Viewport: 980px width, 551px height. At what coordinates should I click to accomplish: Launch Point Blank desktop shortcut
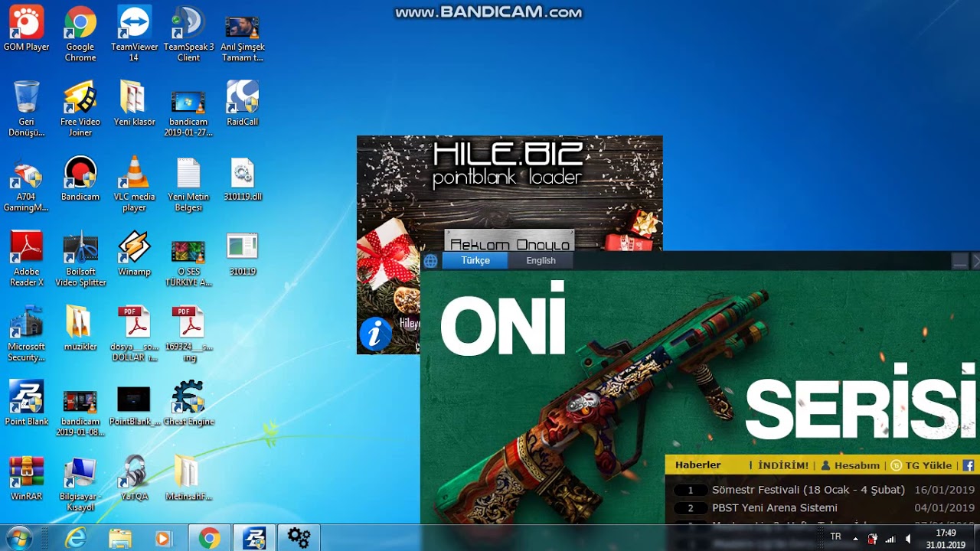pyautogui.click(x=26, y=403)
